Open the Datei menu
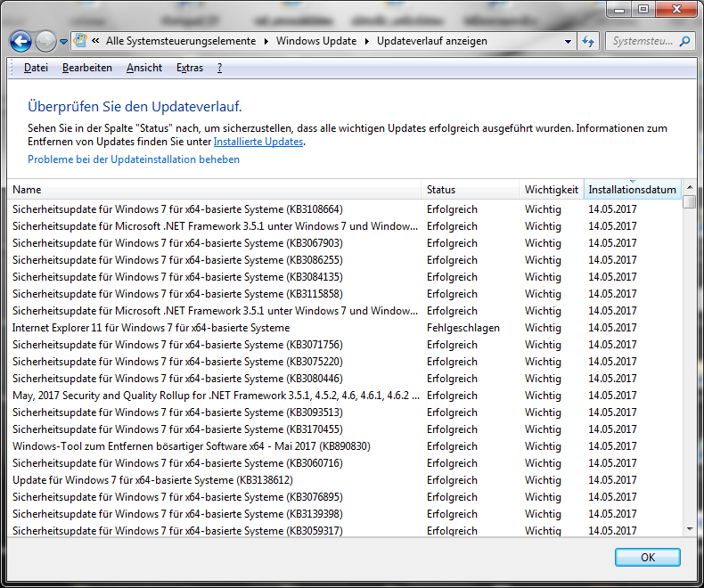 tap(36, 68)
